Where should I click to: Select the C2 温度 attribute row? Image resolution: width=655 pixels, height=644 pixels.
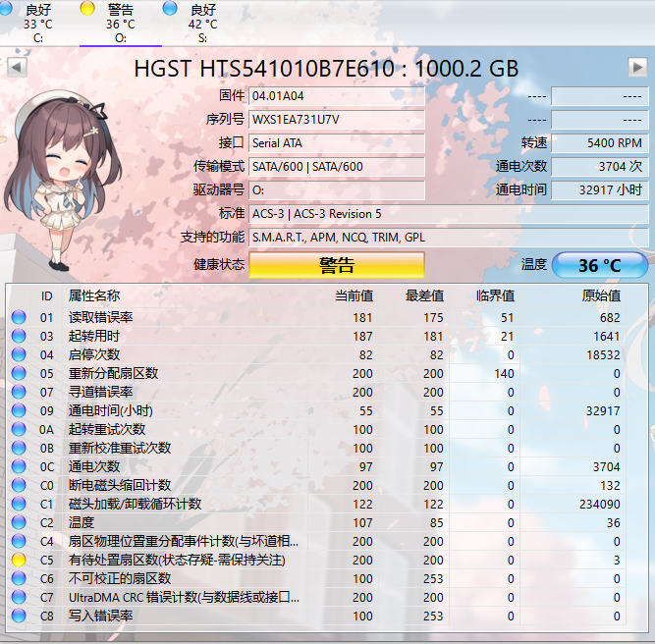[317, 522]
